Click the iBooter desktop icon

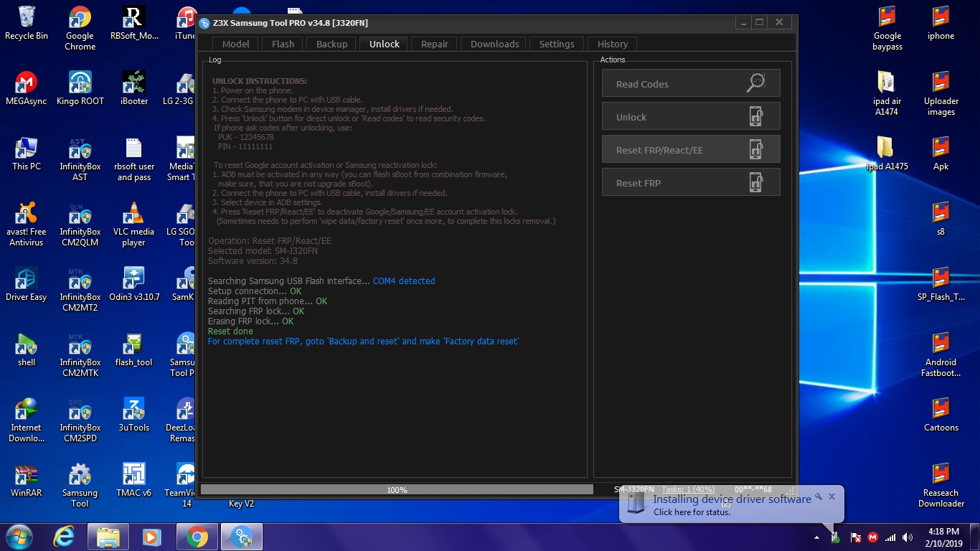tap(134, 88)
